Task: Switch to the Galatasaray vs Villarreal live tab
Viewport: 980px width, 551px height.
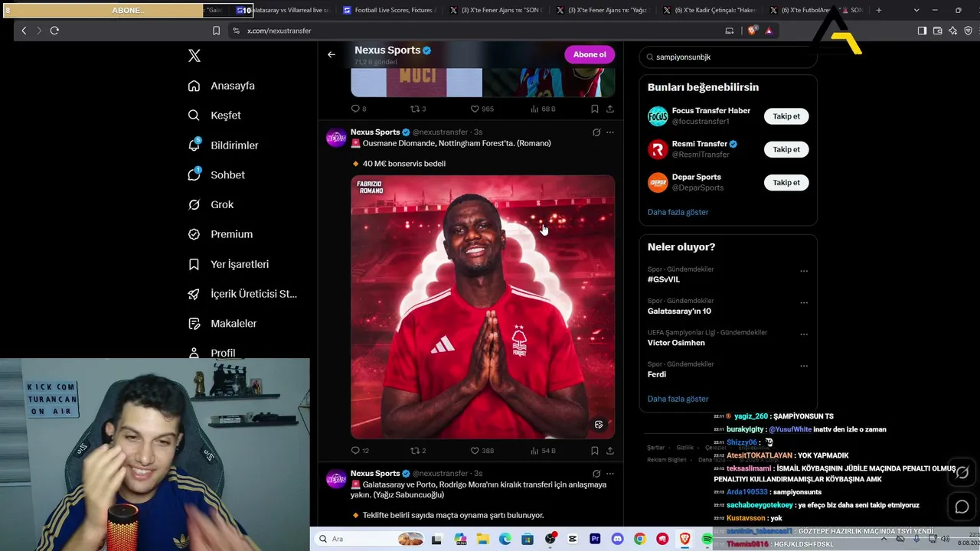Action: 285,11
